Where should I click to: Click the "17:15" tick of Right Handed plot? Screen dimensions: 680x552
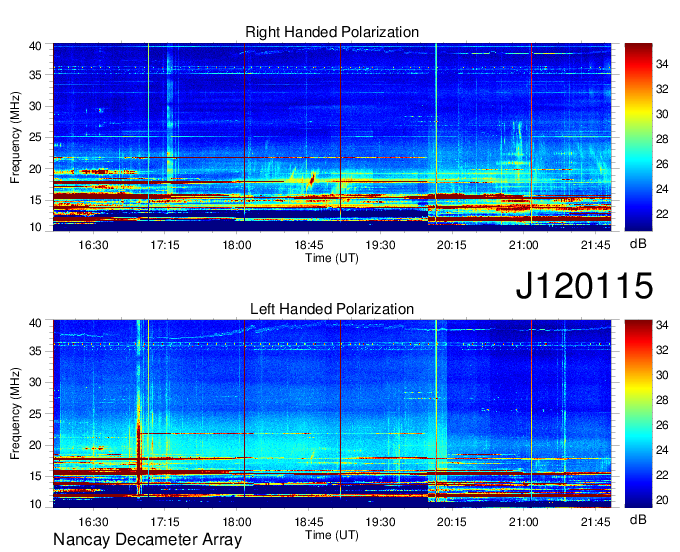pos(165,245)
